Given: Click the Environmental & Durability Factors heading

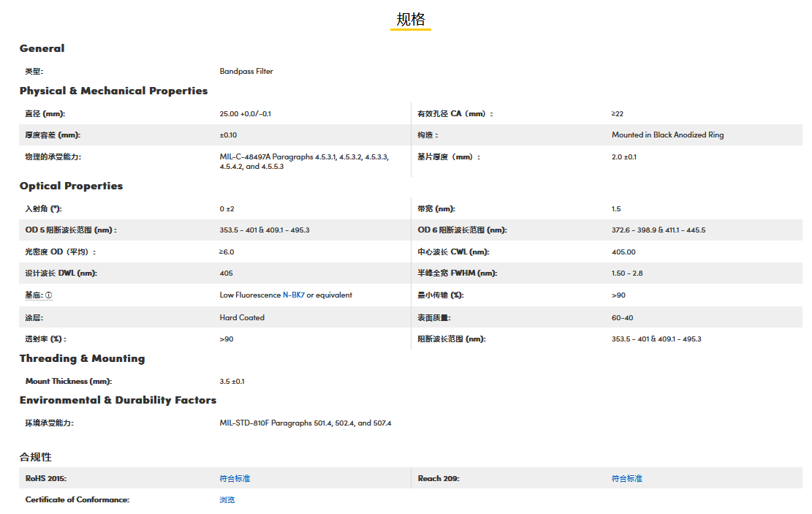Looking at the screenshot, I should [x=118, y=400].
